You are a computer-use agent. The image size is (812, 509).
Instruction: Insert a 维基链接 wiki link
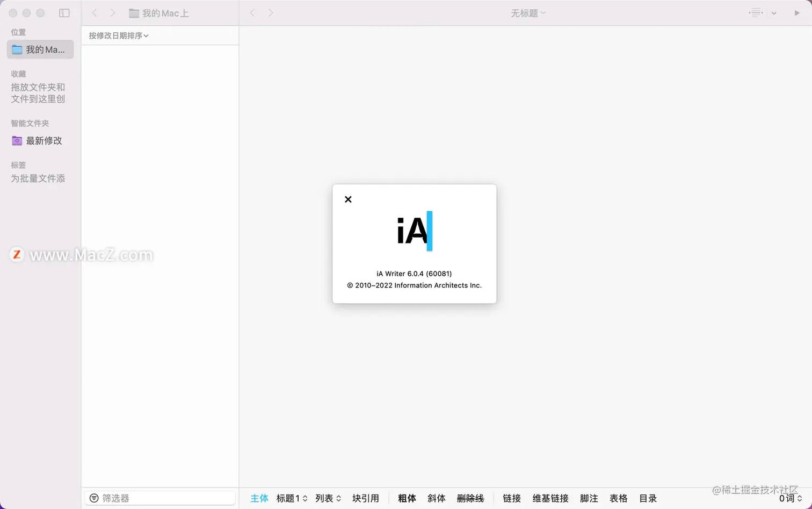point(550,498)
